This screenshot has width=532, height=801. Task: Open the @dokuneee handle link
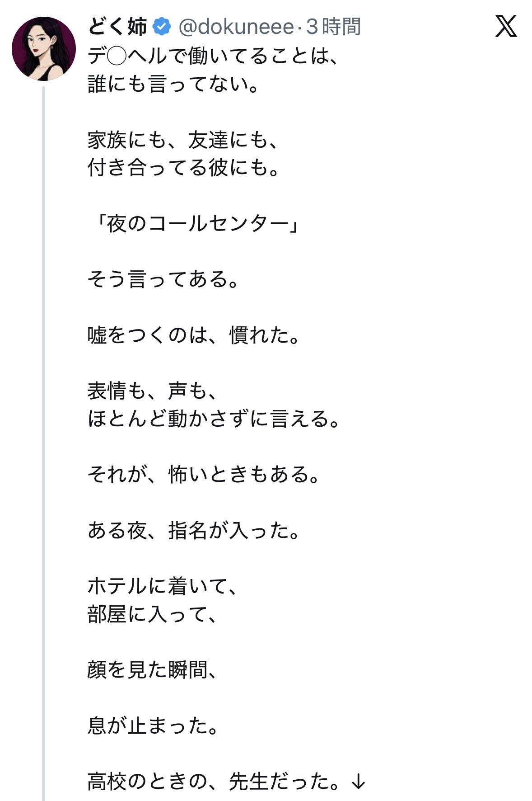click(236, 27)
